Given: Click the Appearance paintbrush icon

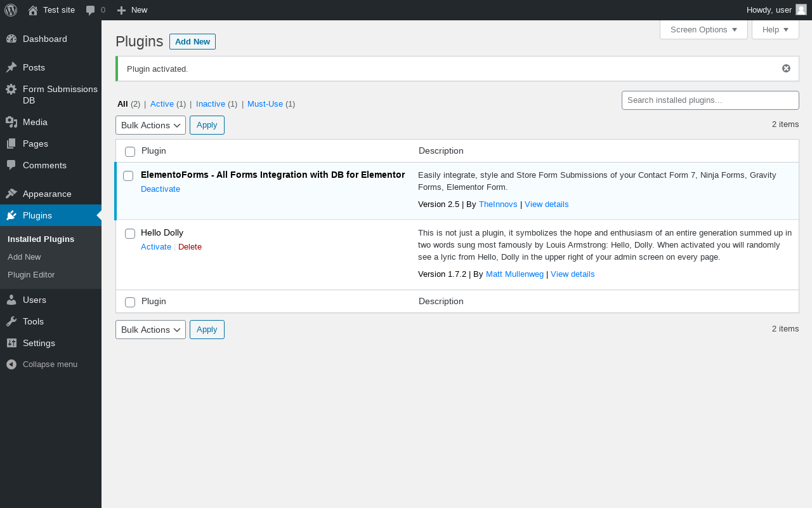Looking at the screenshot, I should tap(11, 194).
